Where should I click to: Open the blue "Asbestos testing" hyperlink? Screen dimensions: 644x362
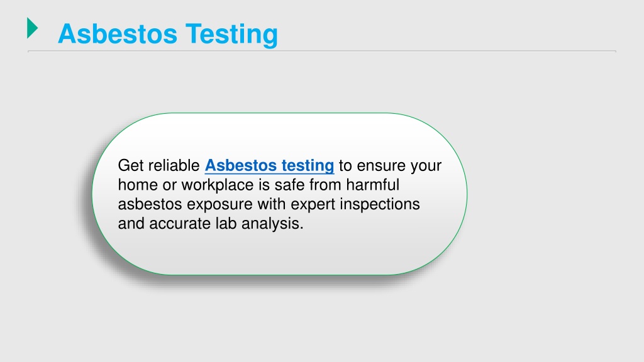click(x=269, y=165)
